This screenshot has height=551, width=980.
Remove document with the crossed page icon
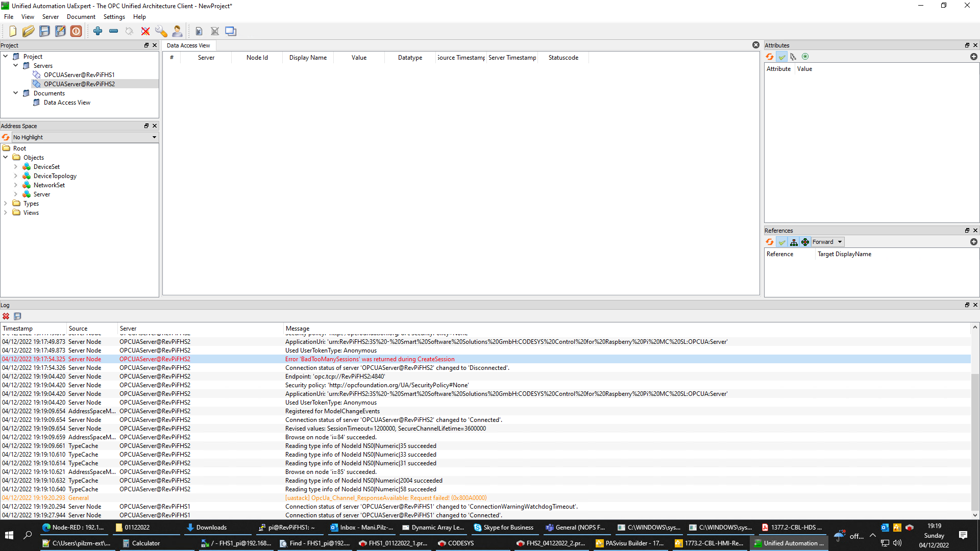[x=215, y=31]
